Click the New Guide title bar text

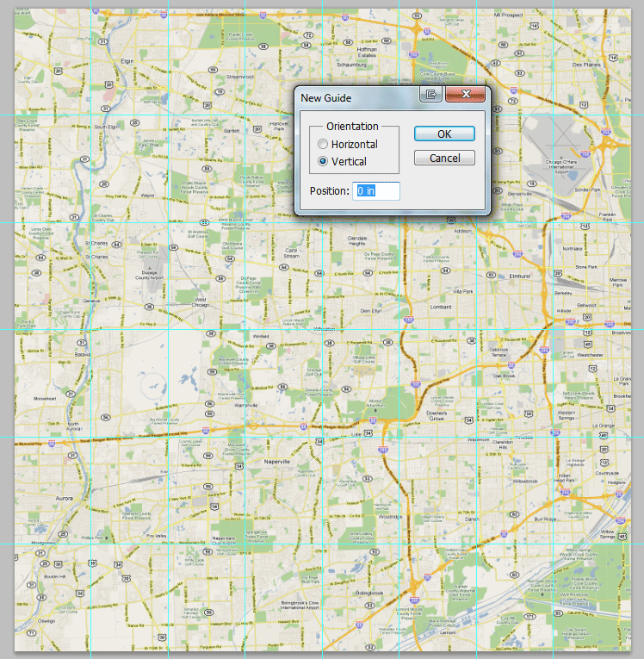pos(325,98)
